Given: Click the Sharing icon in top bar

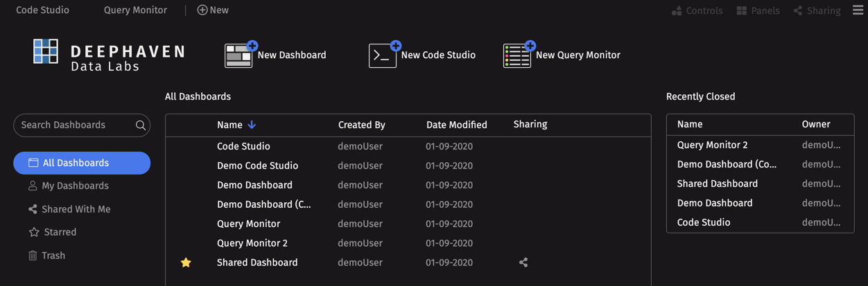Looking at the screenshot, I should coord(798,10).
